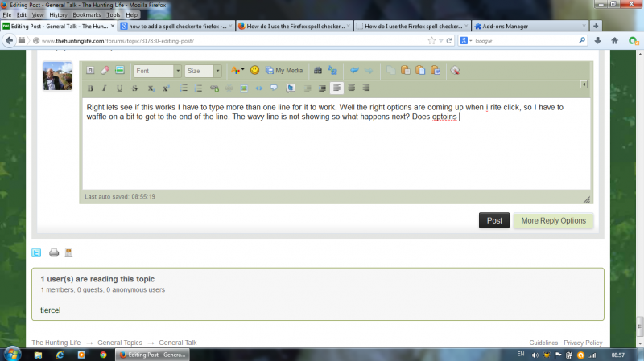Insert an emoticon with the smiley icon
644x361 pixels.
[255, 71]
